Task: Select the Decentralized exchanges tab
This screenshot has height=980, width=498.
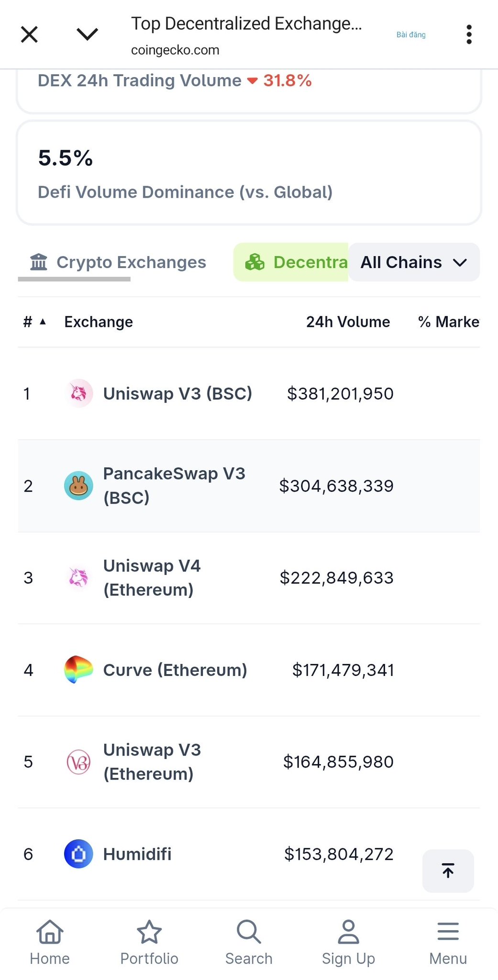Action: [296, 262]
